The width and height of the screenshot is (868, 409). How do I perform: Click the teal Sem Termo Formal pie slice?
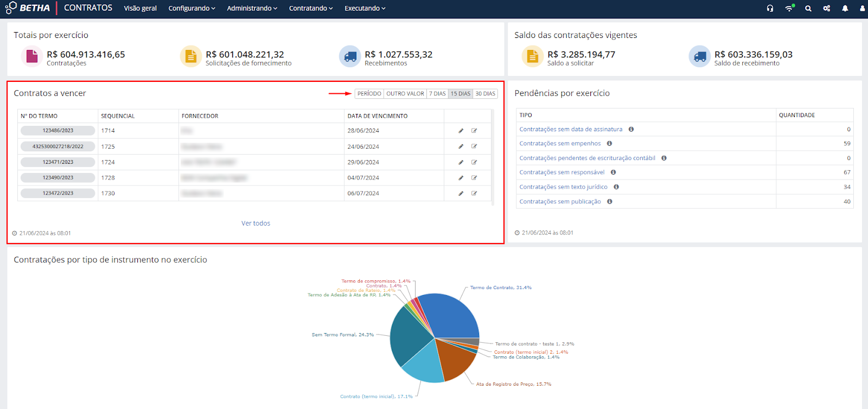(x=408, y=336)
